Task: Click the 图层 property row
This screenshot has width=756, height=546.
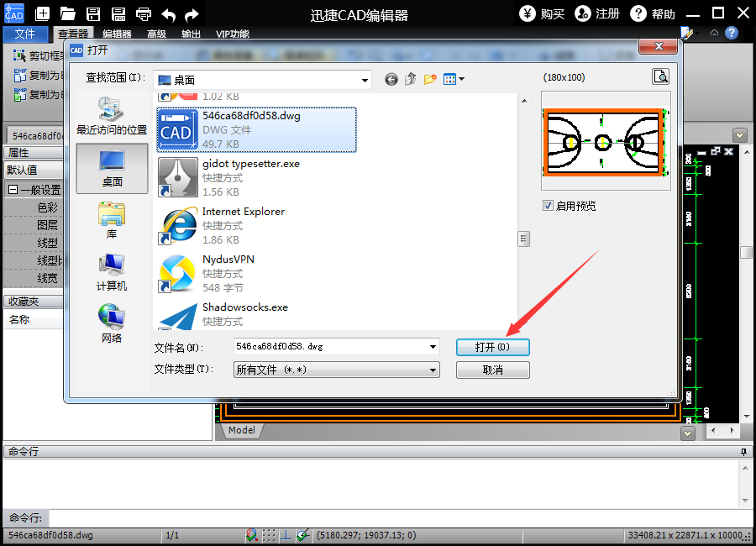Action: click(x=34, y=225)
